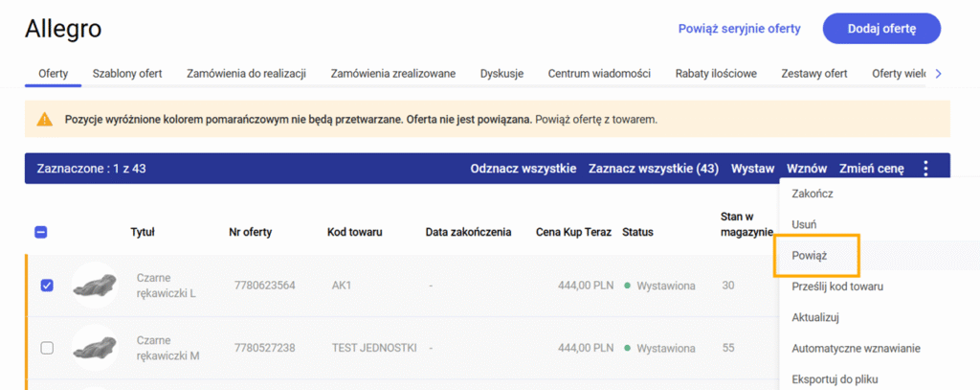Viewport: 980px width, 390px height.
Task: Select Usuń from the actions menu
Action: [804, 224]
